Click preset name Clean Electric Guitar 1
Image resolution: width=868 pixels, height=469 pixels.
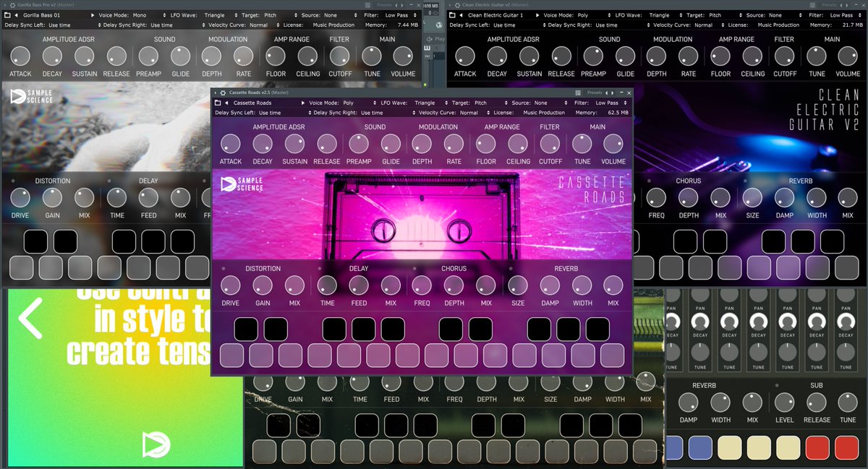(x=495, y=15)
